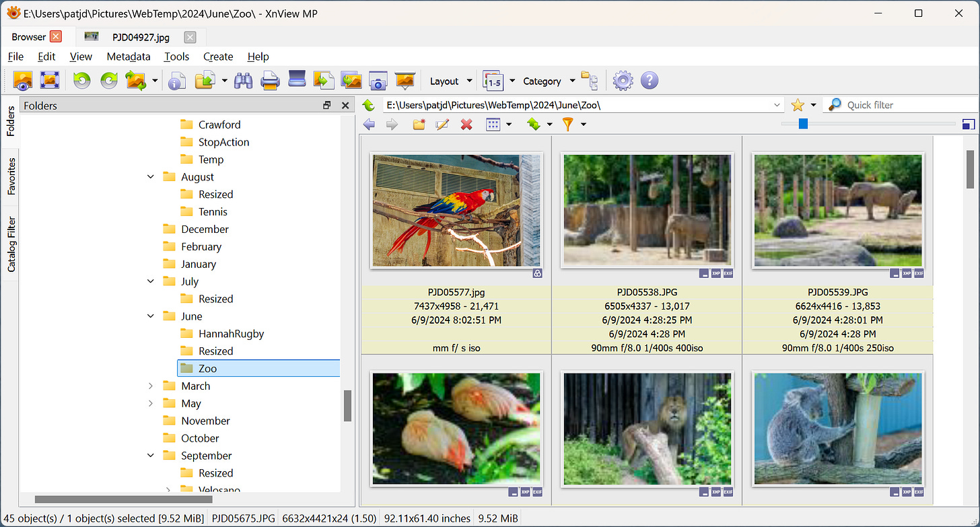Screen dimensions: 980x527
Task: Open the Edit menu
Action: pyautogui.click(x=46, y=57)
